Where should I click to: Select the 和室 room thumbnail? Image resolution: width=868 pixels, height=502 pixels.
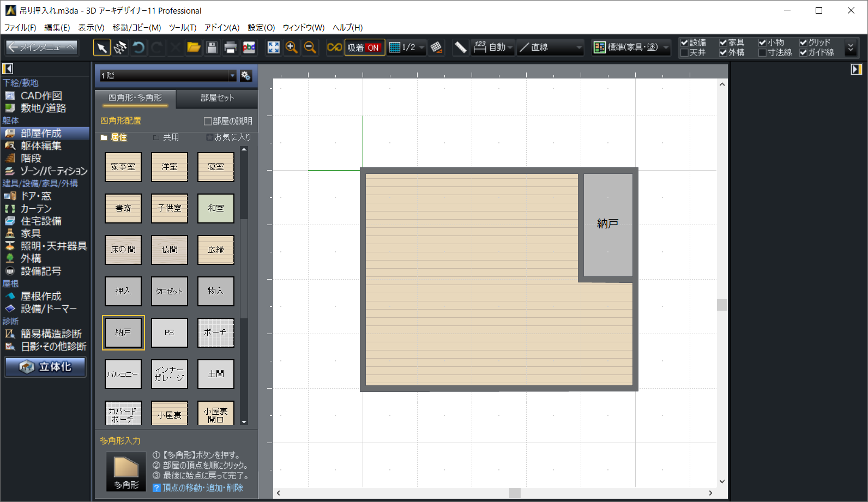point(216,208)
